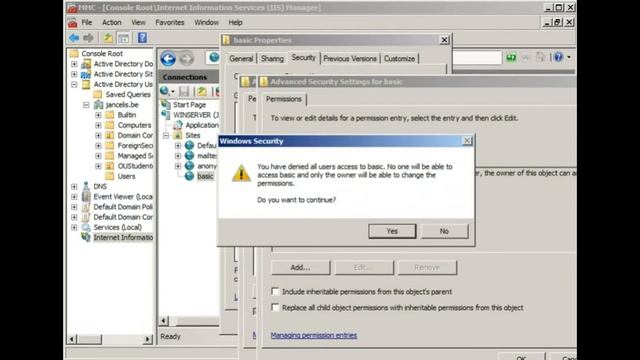Open the Favorites menu

point(169,22)
